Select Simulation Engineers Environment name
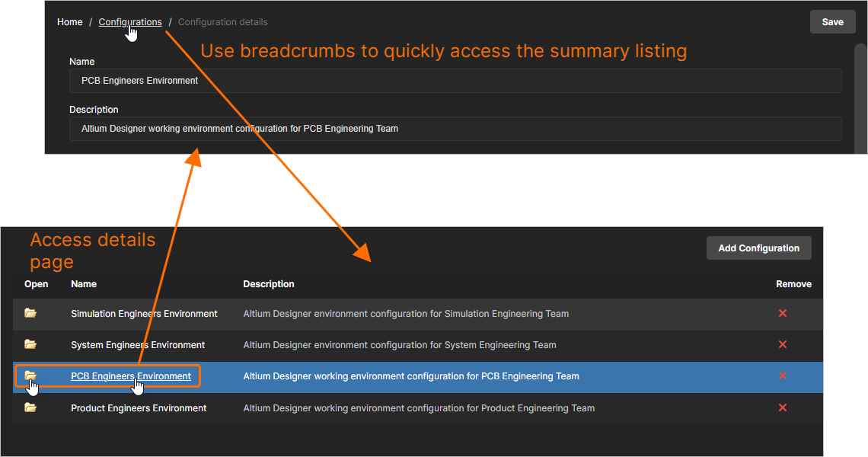 (x=144, y=314)
